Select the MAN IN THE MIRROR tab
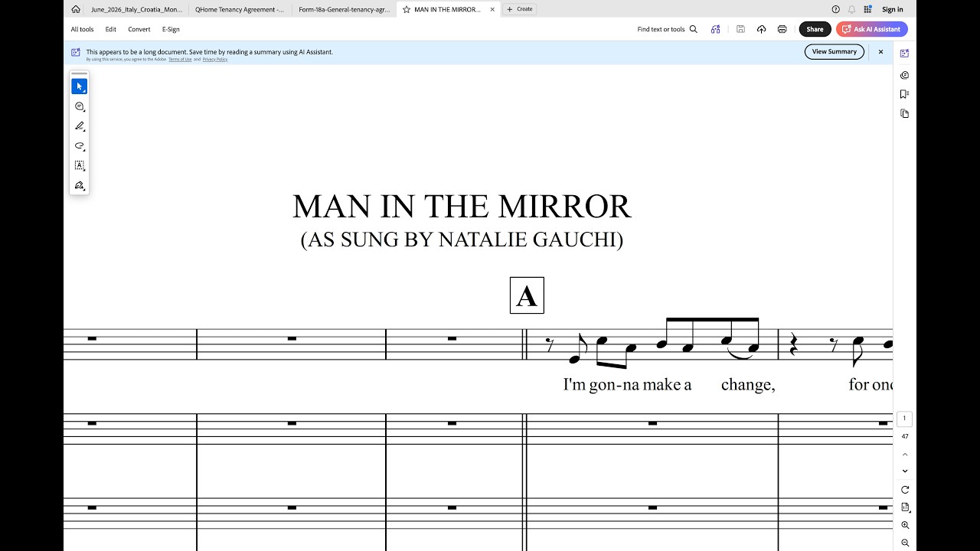 (x=447, y=9)
